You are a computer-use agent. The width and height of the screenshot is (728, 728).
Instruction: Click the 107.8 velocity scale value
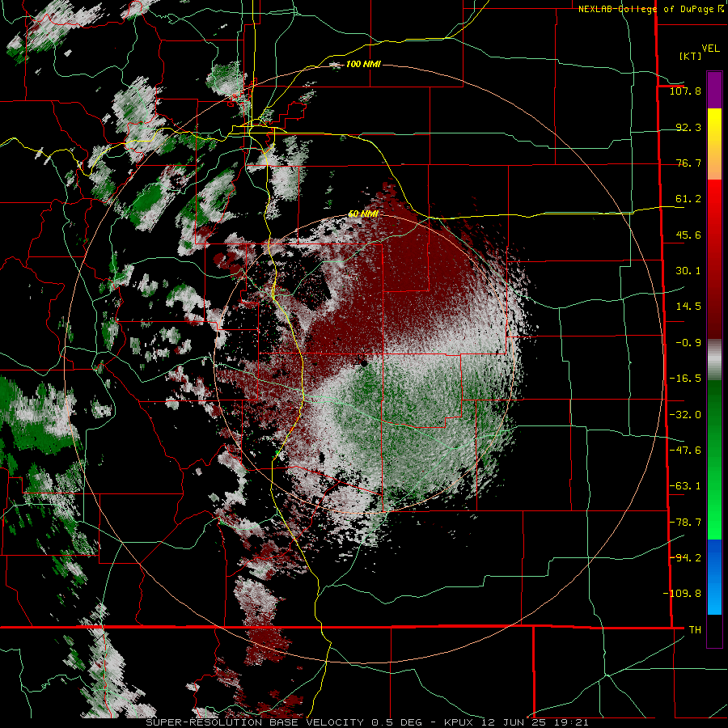coord(685,91)
